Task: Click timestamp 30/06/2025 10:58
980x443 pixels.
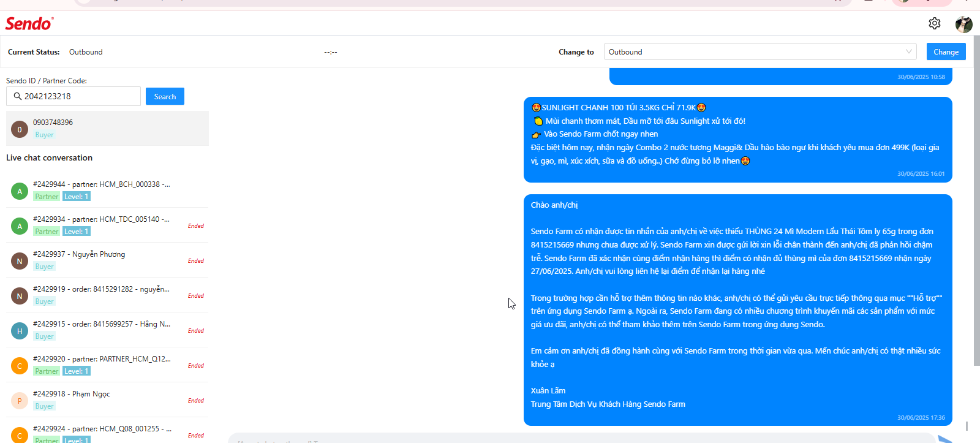Action: coord(921,77)
